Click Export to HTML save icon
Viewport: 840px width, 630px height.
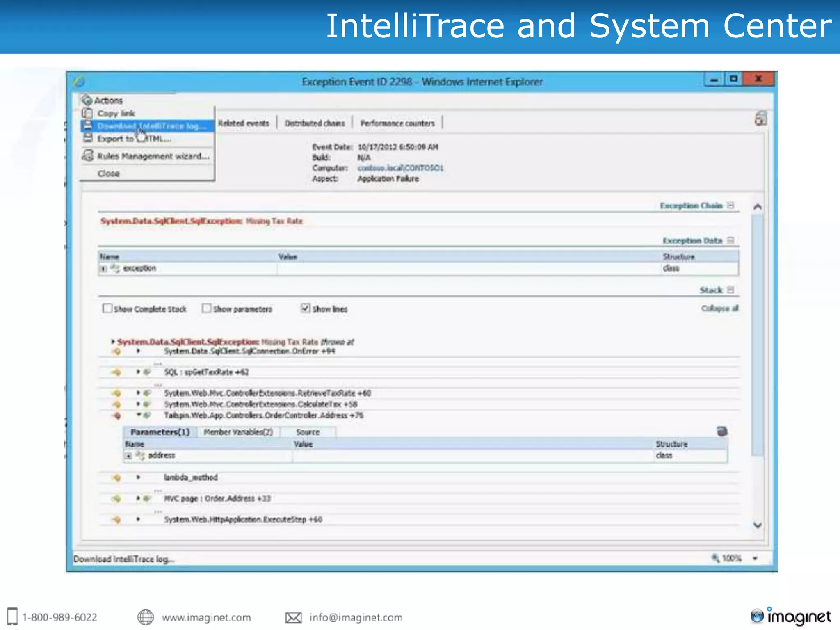click(x=87, y=138)
